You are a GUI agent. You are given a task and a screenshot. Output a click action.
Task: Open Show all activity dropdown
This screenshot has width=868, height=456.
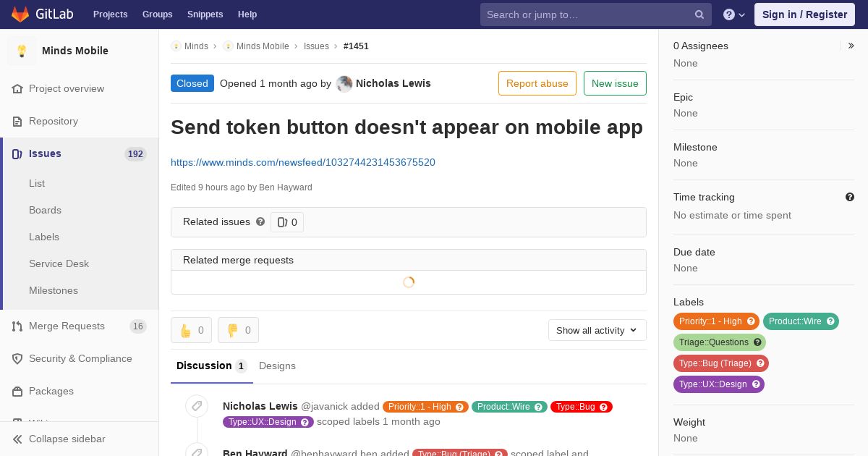[597, 330]
